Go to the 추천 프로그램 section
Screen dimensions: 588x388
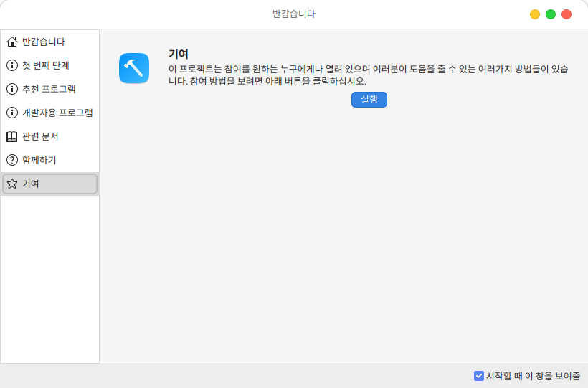(49, 89)
